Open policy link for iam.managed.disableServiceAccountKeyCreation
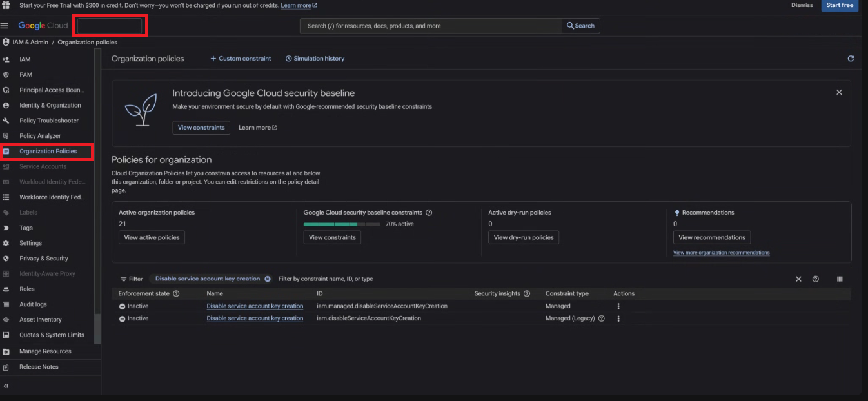Screen dimensions: 868x401 tap(255, 306)
